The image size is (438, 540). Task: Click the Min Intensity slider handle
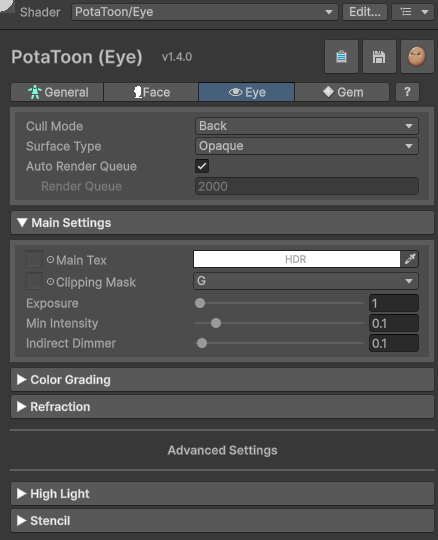(x=216, y=323)
